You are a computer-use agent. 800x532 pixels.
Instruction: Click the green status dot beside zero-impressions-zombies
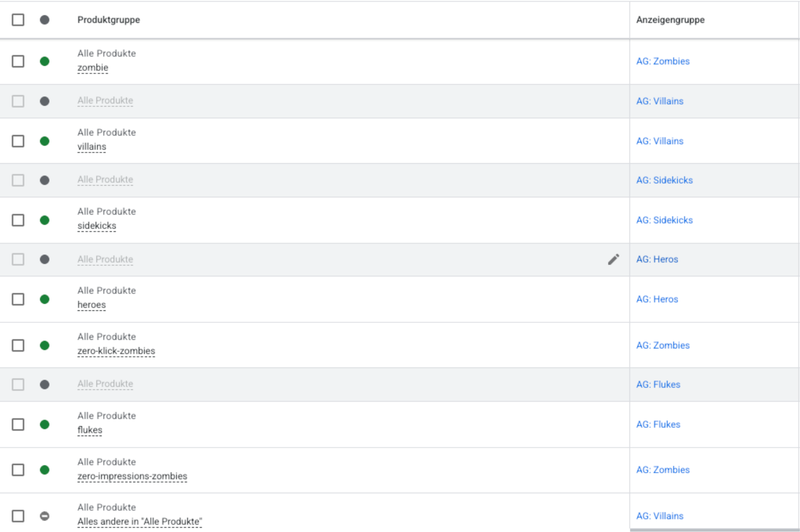pos(44,470)
